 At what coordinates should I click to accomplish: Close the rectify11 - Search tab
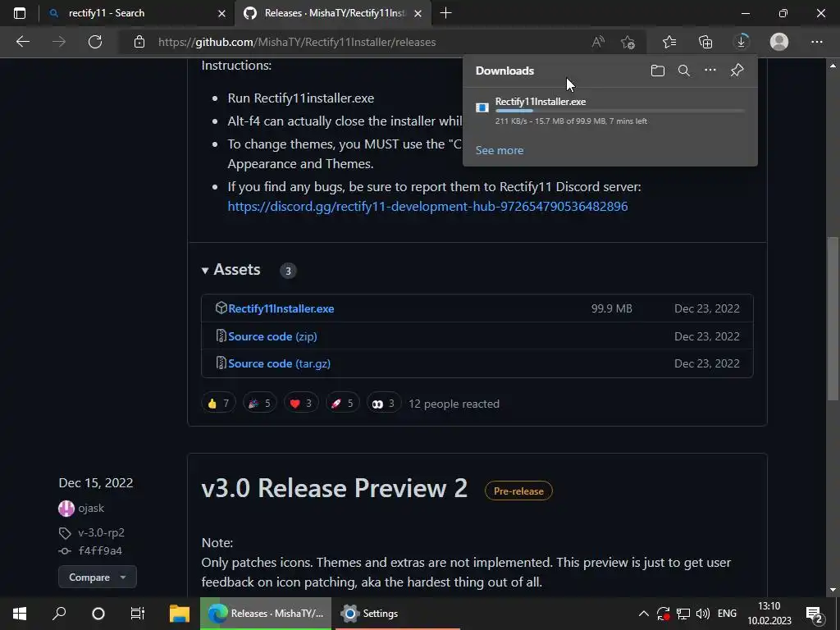[x=221, y=13]
